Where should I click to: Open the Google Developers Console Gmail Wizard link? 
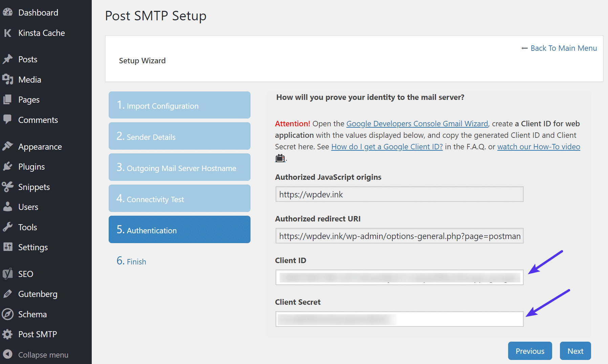[x=417, y=124]
